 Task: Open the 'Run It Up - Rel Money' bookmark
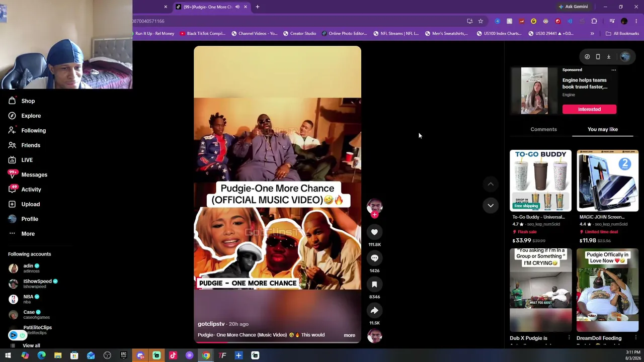[x=154, y=34]
